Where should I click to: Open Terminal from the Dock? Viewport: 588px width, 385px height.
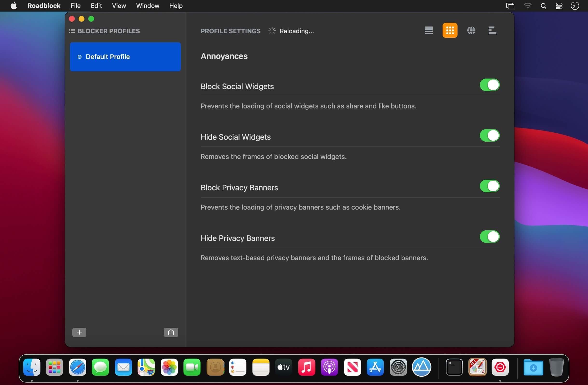[454, 367]
